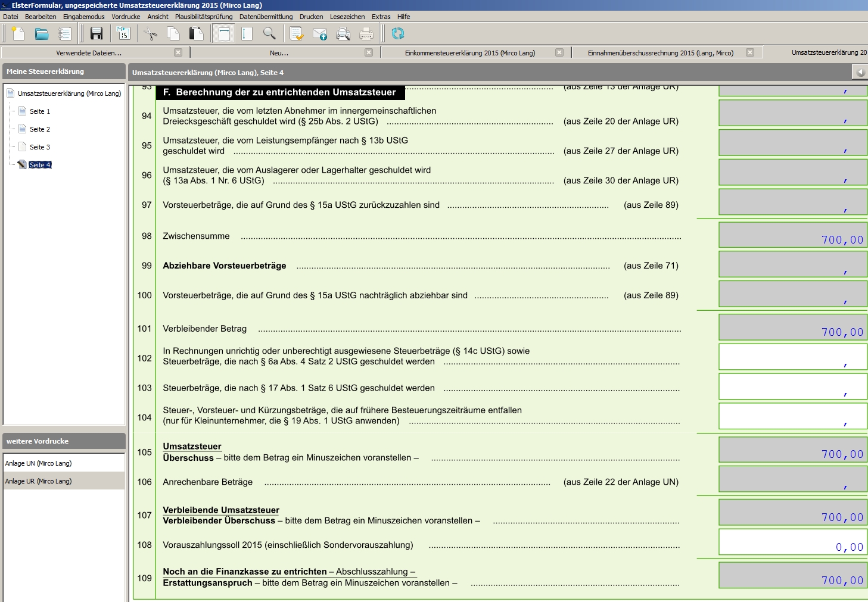The image size is (868, 602).
Task: Select the Umsatzsteuererklärung 20 tab
Action: 816,52
